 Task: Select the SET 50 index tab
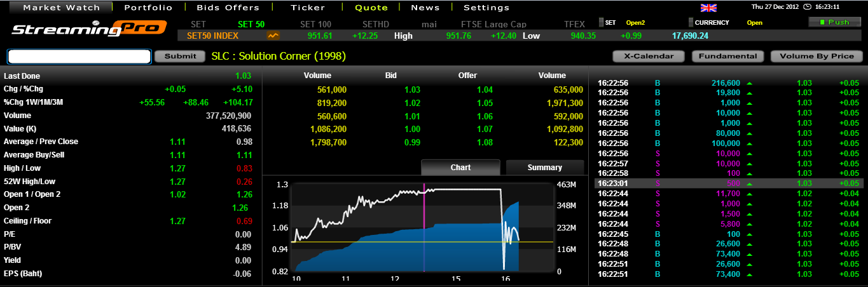tap(251, 24)
